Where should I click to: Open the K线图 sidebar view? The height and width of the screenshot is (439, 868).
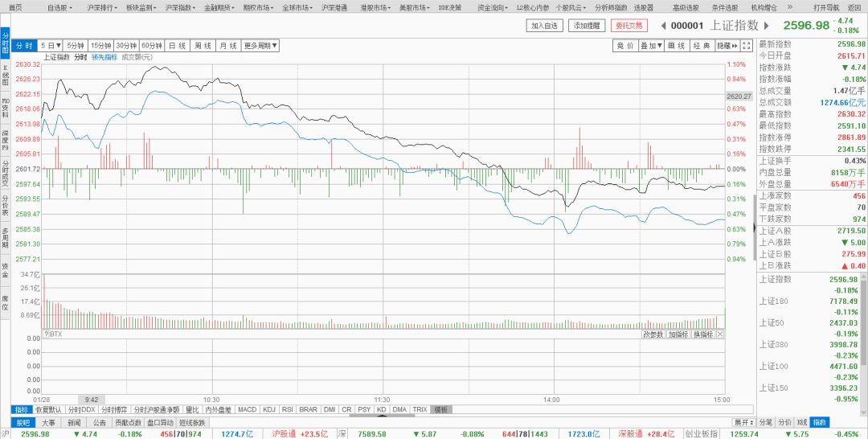click(5, 76)
